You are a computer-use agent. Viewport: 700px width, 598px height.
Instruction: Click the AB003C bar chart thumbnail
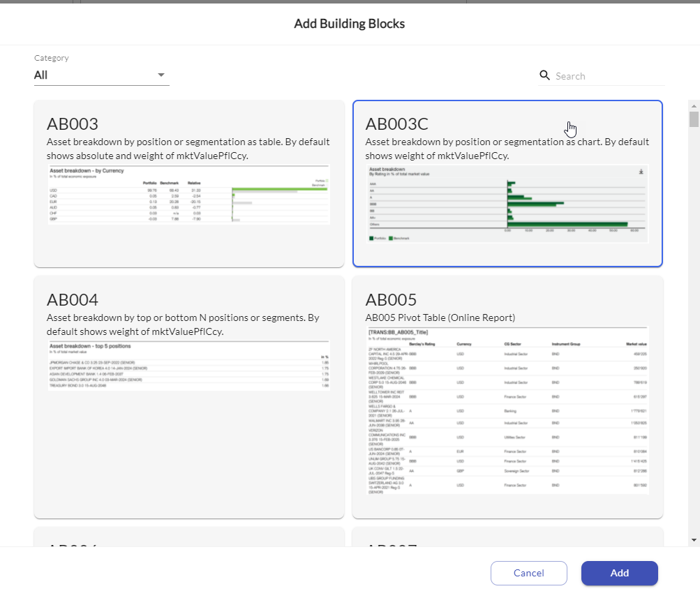tap(507, 204)
